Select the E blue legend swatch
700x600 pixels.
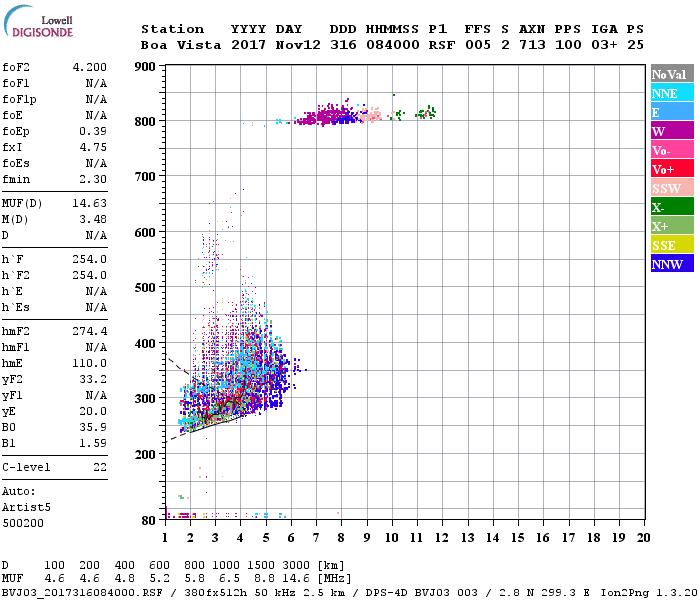[x=672, y=112]
